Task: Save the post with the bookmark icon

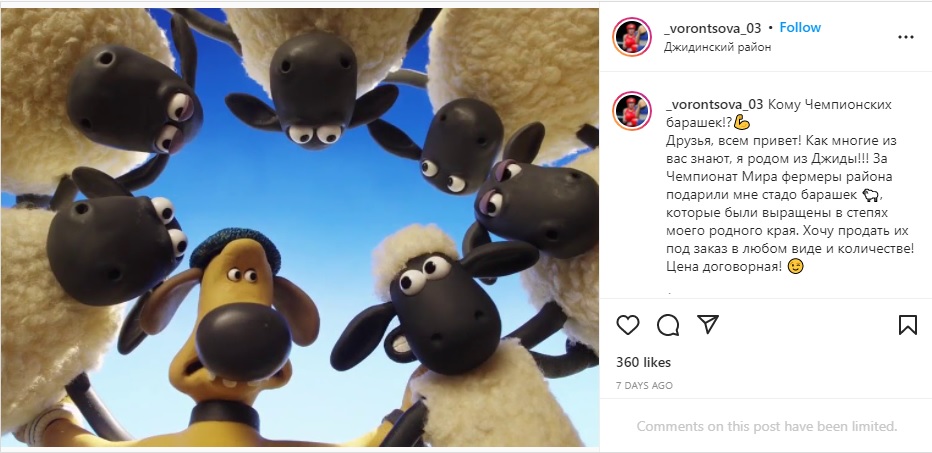Action: pos(908,325)
